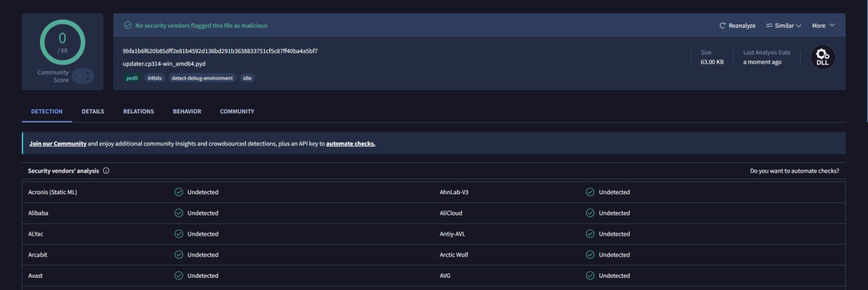
Task: Expand the Similar dropdown
Action: (784, 26)
